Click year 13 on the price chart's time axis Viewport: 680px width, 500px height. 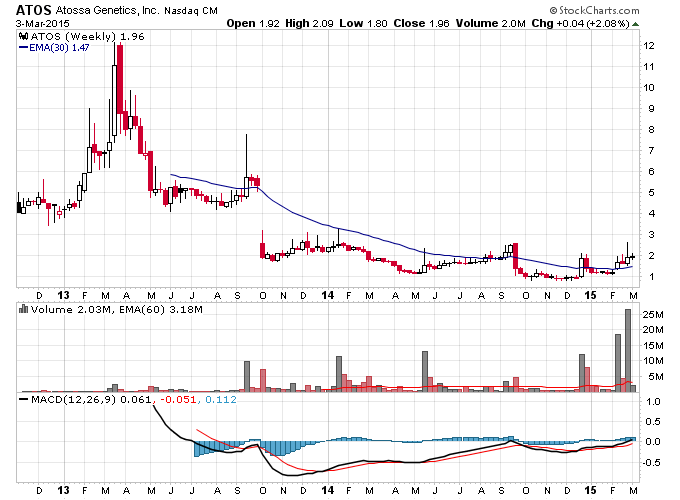point(63,295)
